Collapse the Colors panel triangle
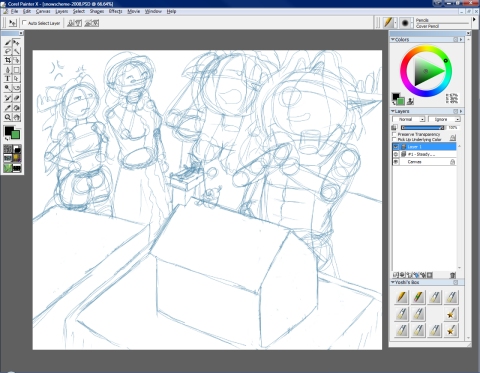The width and height of the screenshot is (480, 373). [393, 39]
